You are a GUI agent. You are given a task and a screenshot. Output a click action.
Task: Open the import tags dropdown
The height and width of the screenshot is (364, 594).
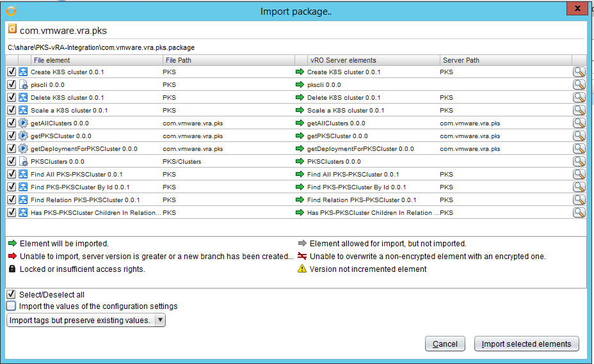(x=160, y=320)
